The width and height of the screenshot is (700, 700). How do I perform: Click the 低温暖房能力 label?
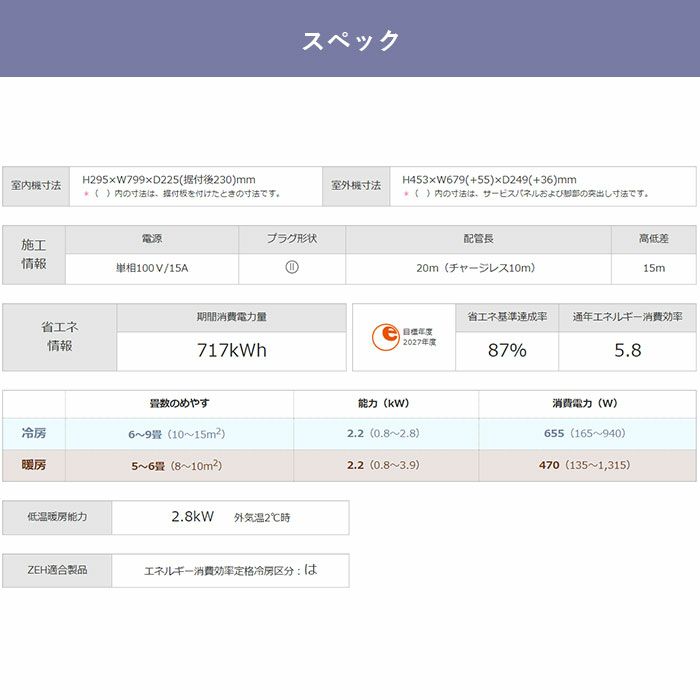point(57,517)
